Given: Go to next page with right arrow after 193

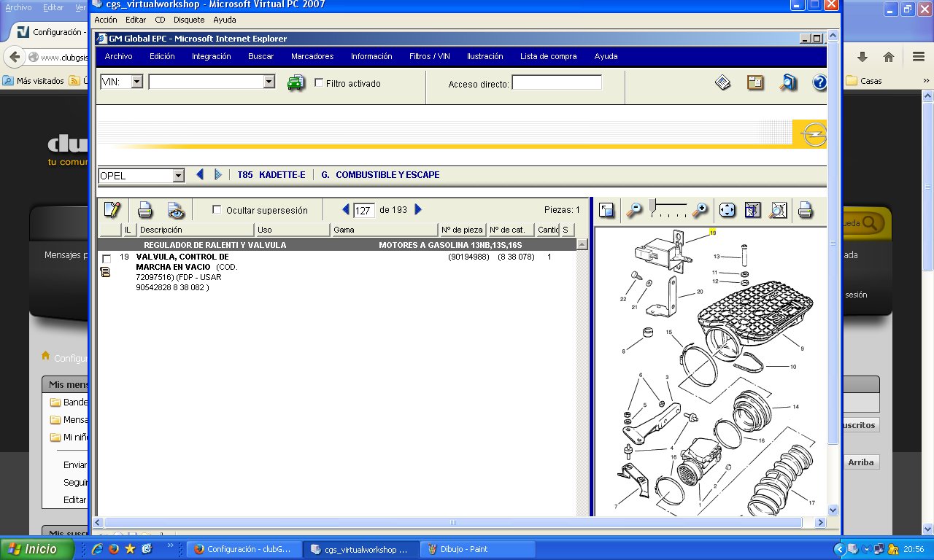Looking at the screenshot, I should [418, 210].
